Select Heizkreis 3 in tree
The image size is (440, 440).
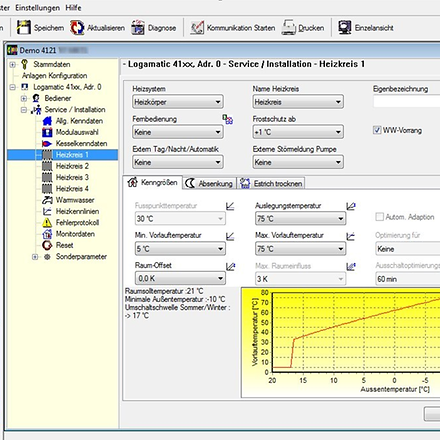coord(72,177)
